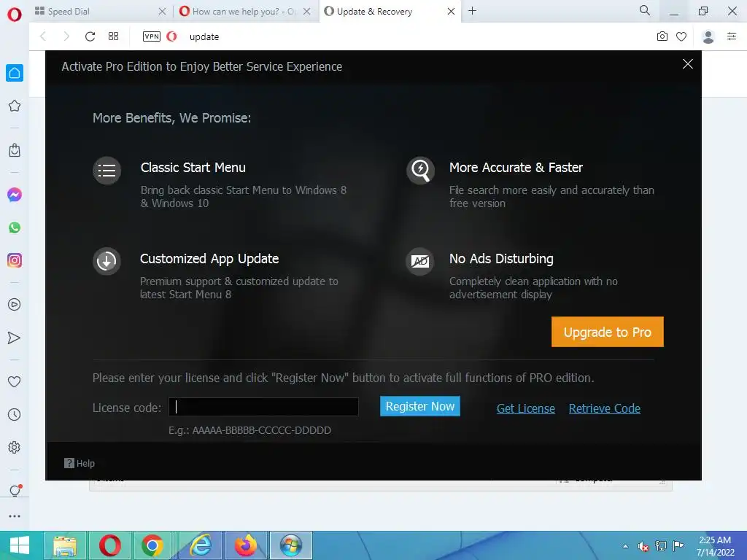
Task: Open Shopping bag icon in sidebar
Action: [x=15, y=150]
